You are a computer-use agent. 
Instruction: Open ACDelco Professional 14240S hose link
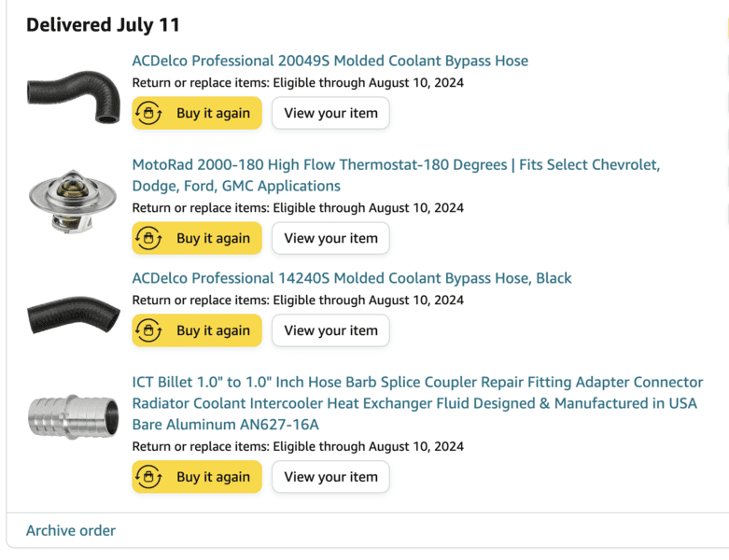pyautogui.click(x=351, y=278)
